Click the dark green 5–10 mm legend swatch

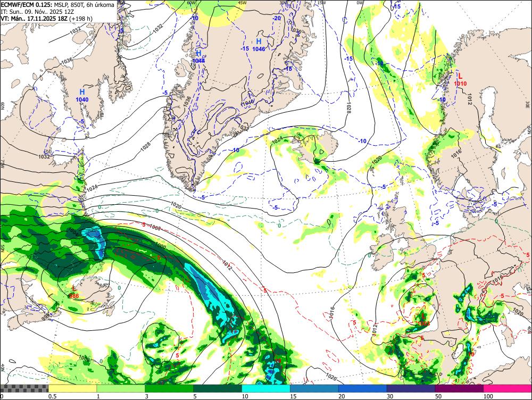tap(218, 388)
